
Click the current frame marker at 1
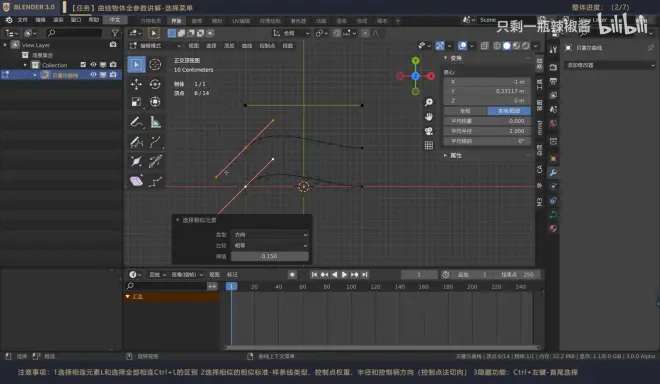(x=231, y=286)
